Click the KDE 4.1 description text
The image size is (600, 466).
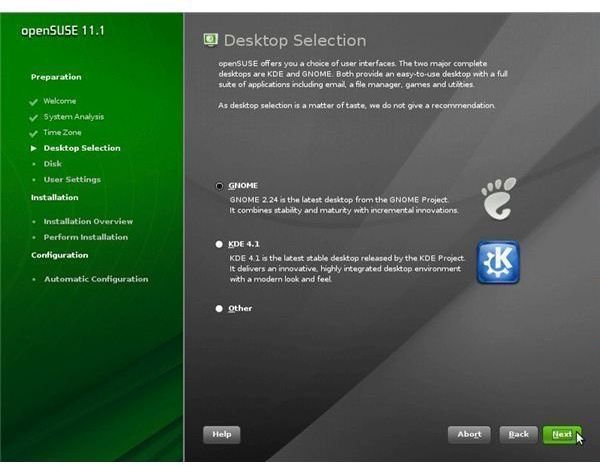click(347, 269)
